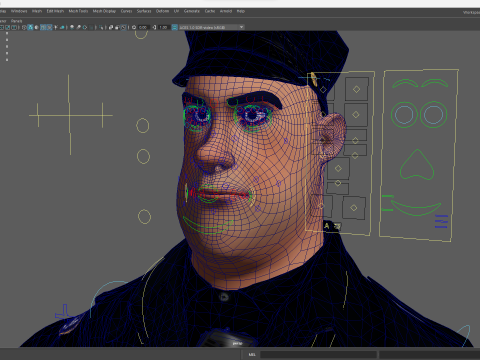Open the Edit Mesh menu

(x=55, y=11)
